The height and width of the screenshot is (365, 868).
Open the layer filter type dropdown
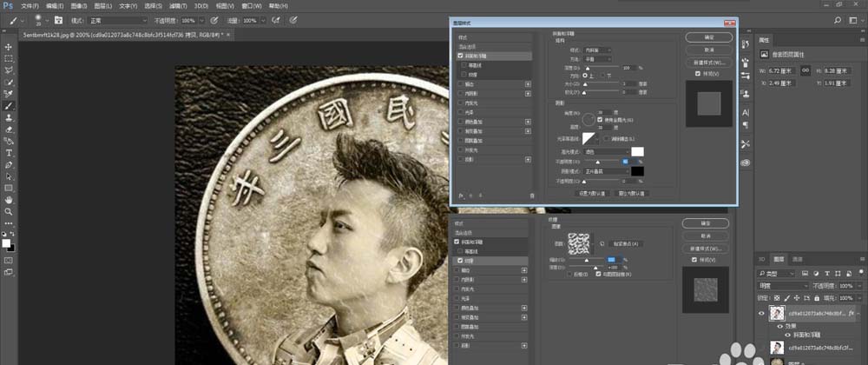777,273
